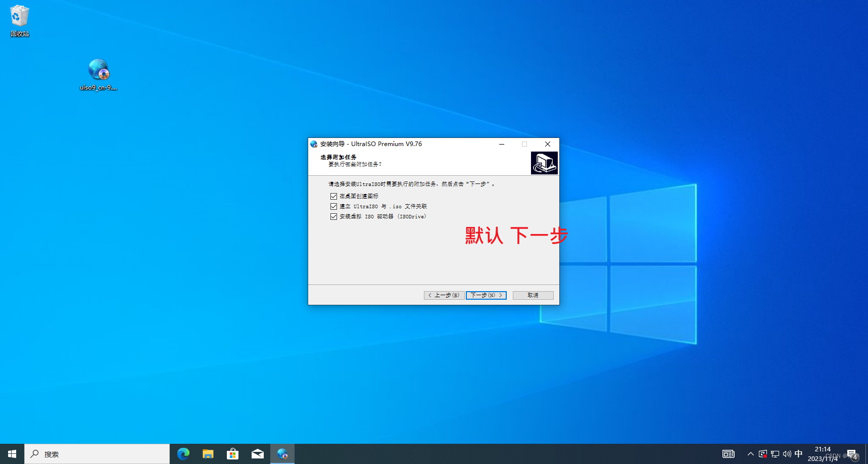Click the window title "UltraISO Premium V9.76"
868x464 pixels.
pyautogui.click(x=387, y=144)
